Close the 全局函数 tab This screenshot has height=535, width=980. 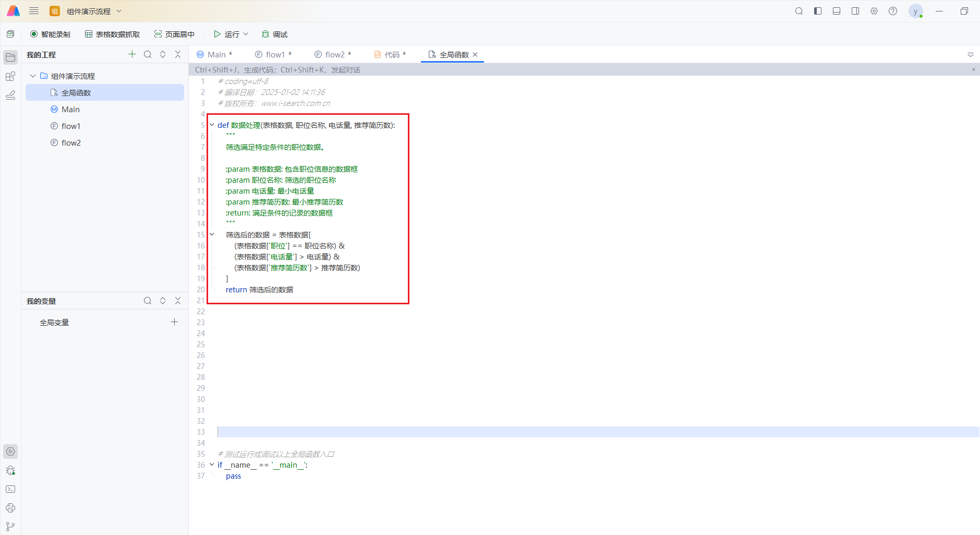[x=475, y=54]
